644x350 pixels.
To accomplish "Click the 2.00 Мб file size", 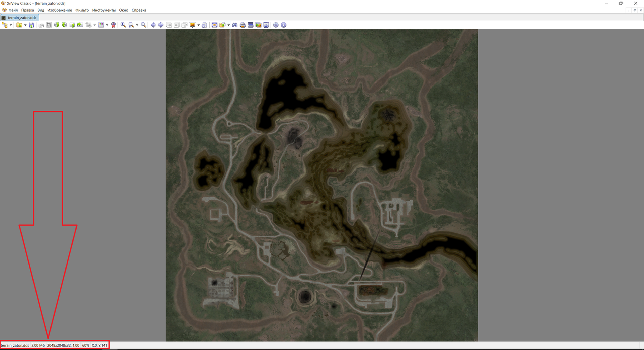I will (38, 346).
